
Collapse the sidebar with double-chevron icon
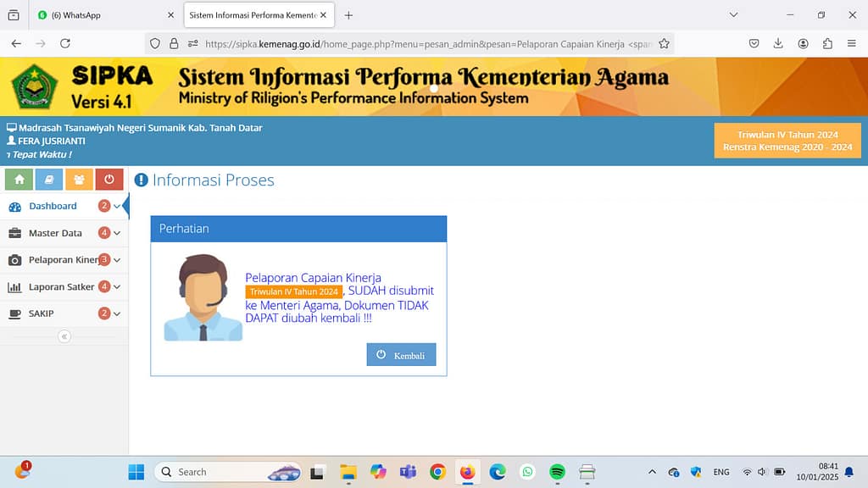tap(64, 336)
